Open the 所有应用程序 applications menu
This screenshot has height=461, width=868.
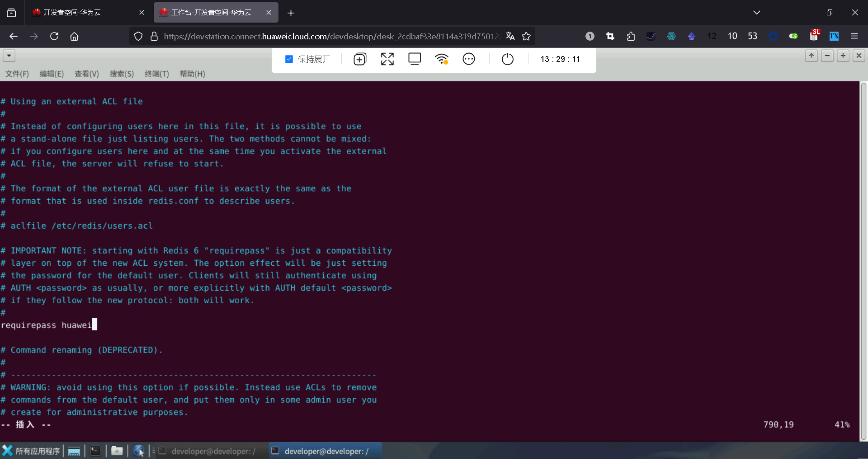31,451
